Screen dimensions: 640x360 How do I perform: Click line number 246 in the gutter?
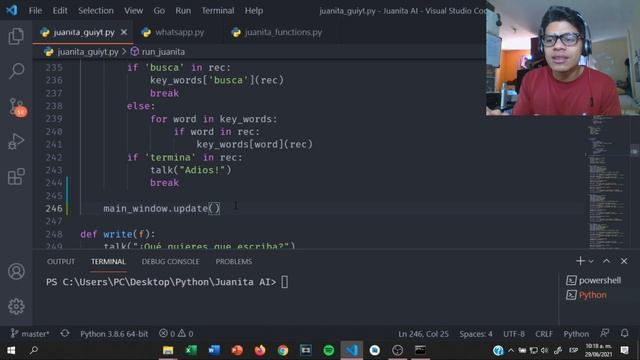click(54, 209)
